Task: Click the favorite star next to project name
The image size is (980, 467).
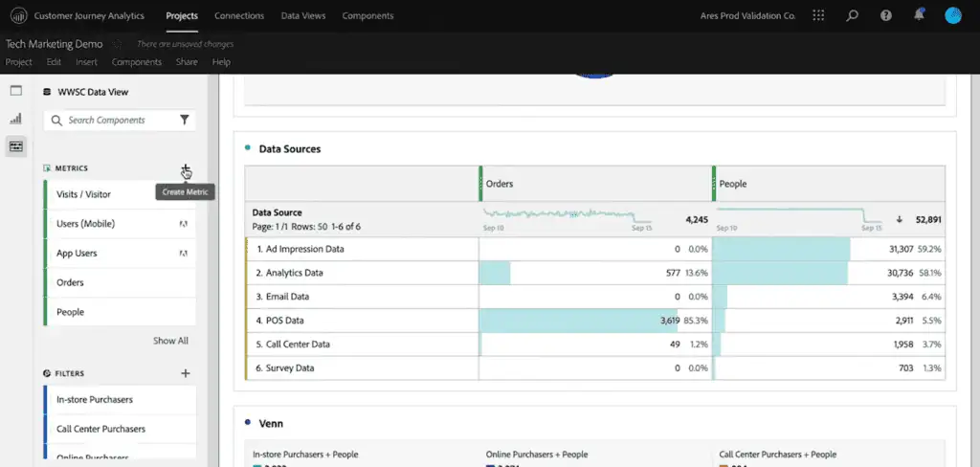Action: (x=116, y=44)
